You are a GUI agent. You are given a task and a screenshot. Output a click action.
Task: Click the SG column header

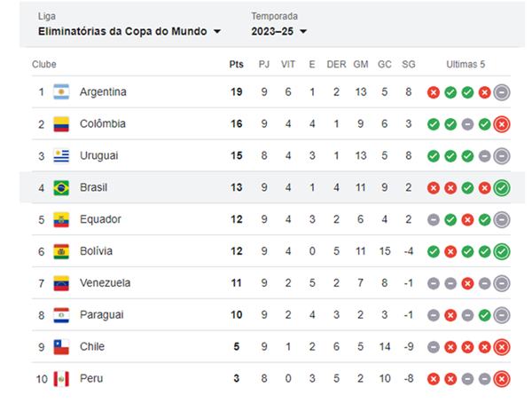point(407,65)
